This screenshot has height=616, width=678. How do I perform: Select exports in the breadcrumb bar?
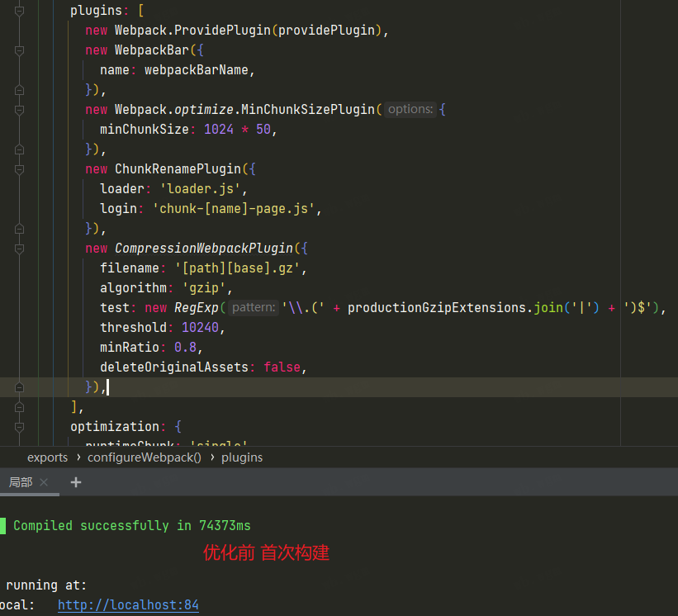point(48,457)
